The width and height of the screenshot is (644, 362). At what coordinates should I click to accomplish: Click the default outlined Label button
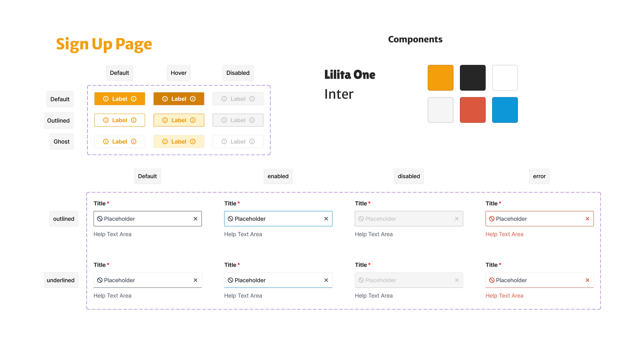119,120
